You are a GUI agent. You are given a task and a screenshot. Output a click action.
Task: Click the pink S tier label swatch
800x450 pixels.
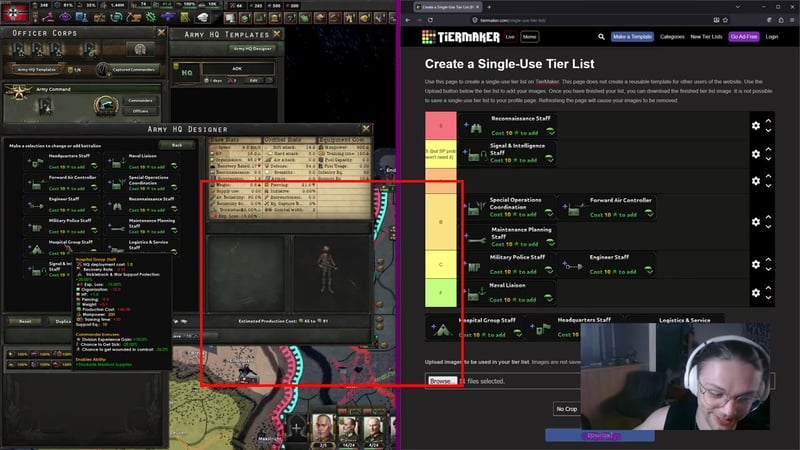[x=441, y=126]
